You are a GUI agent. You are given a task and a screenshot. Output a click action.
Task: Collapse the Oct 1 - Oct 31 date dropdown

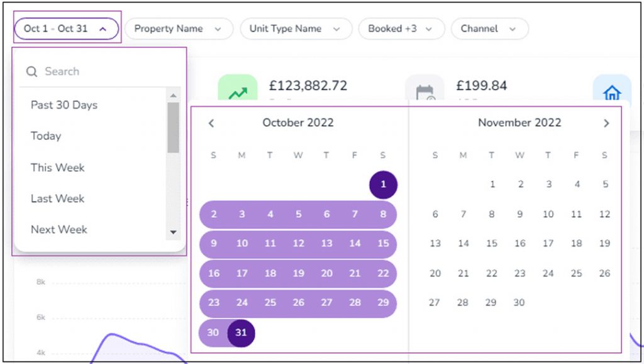pyautogui.click(x=67, y=28)
